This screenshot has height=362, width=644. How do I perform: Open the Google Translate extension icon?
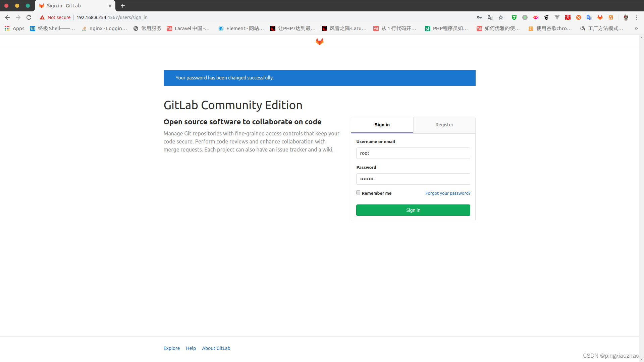click(589, 17)
